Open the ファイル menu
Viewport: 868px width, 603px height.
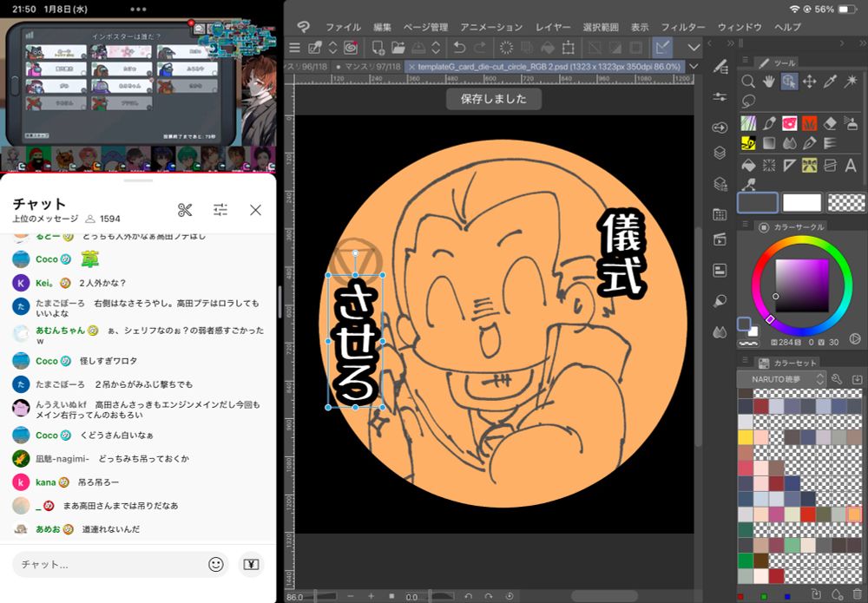(x=343, y=27)
